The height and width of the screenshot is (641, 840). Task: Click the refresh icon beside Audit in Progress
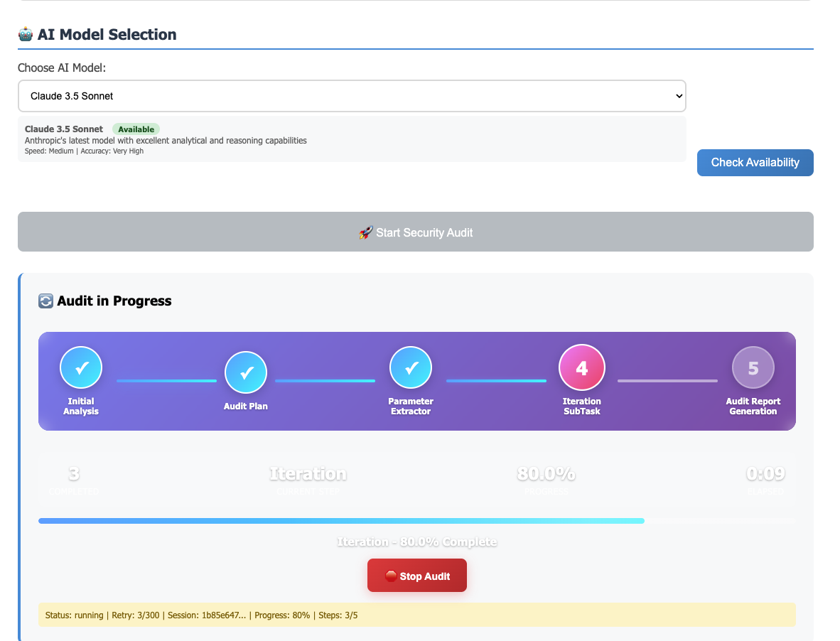(x=45, y=301)
